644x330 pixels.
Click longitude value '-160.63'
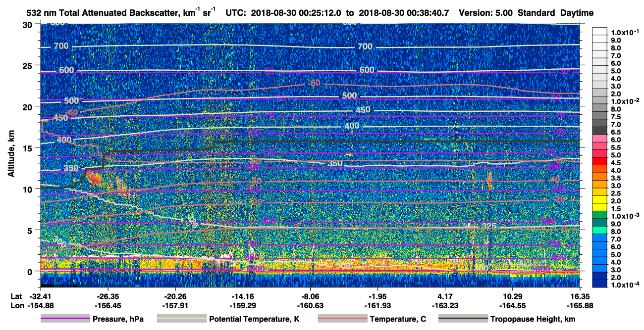click(310, 305)
